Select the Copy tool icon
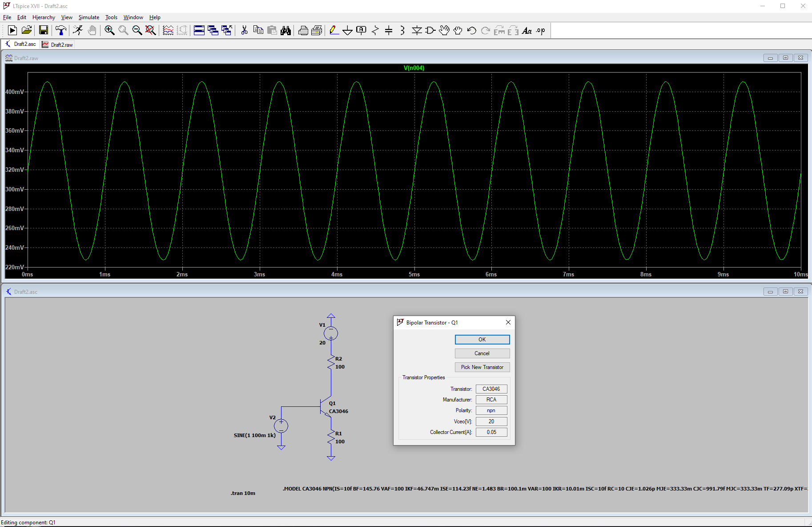The width and height of the screenshot is (812, 527). click(258, 30)
